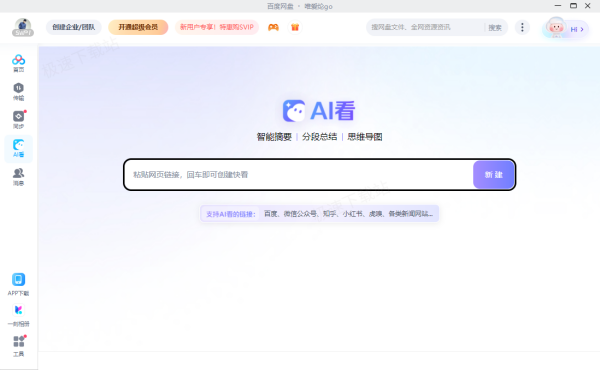Close the 百度网盘 window
Screen dimensions: 600x370
pos(588,6)
